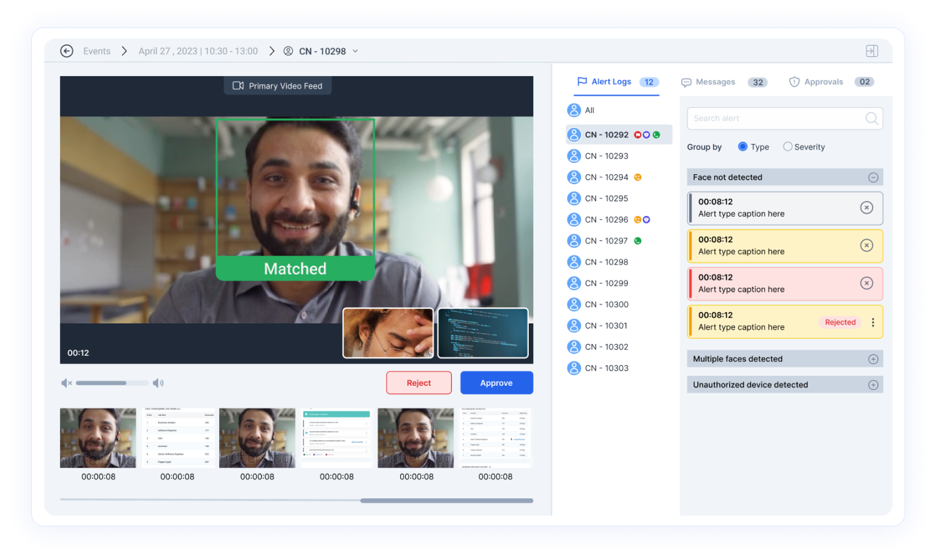Expand the Multiple faces detected section

(x=873, y=359)
